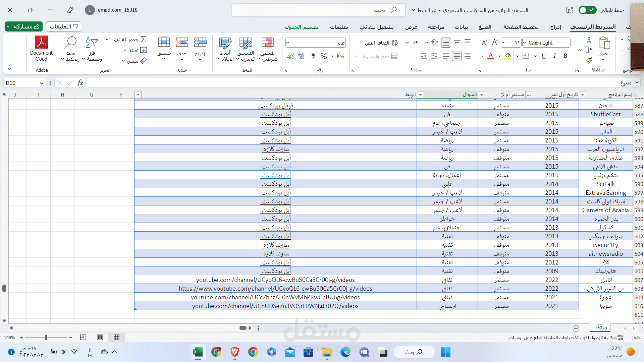Toggle the AutoSave switch
Viewport: 644px width, 362px height.
(587, 10)
